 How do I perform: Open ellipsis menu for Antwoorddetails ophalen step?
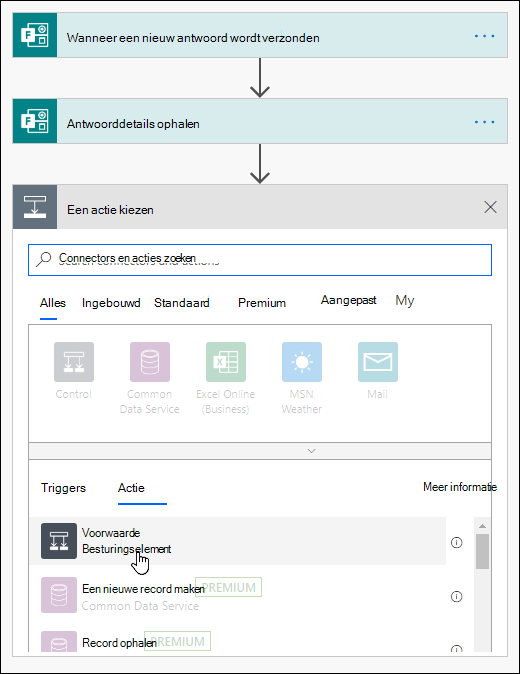[484, 122]
